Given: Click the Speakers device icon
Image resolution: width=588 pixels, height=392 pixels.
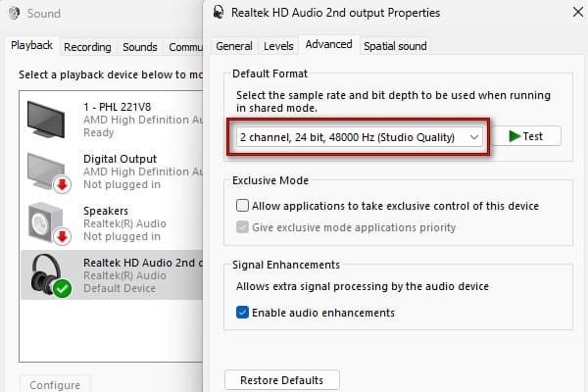Looking at the screenshot, I should point(50,223).
